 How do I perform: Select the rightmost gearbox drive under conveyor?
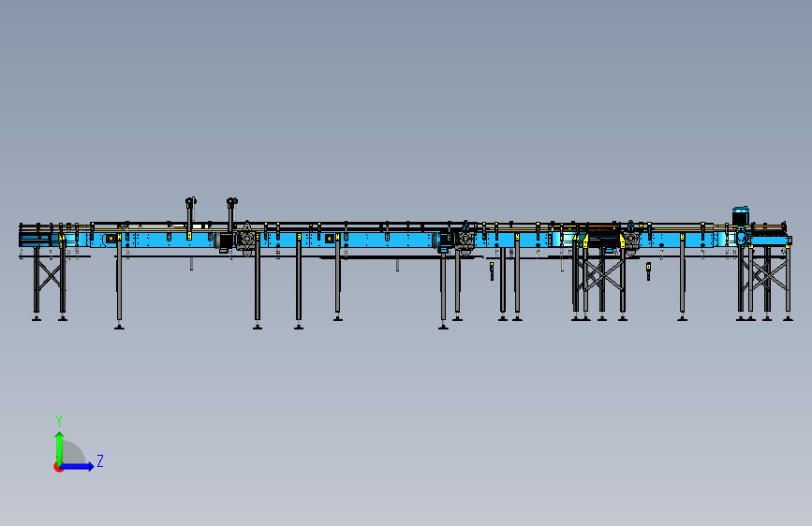[631, 239]
